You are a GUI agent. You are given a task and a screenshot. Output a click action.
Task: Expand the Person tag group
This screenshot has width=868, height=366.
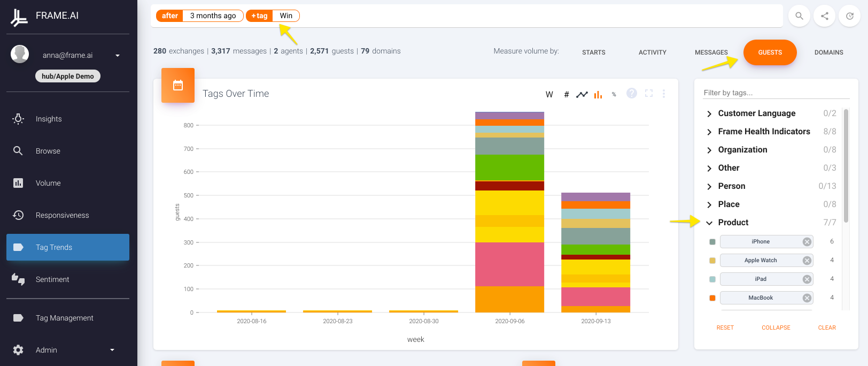709,187
